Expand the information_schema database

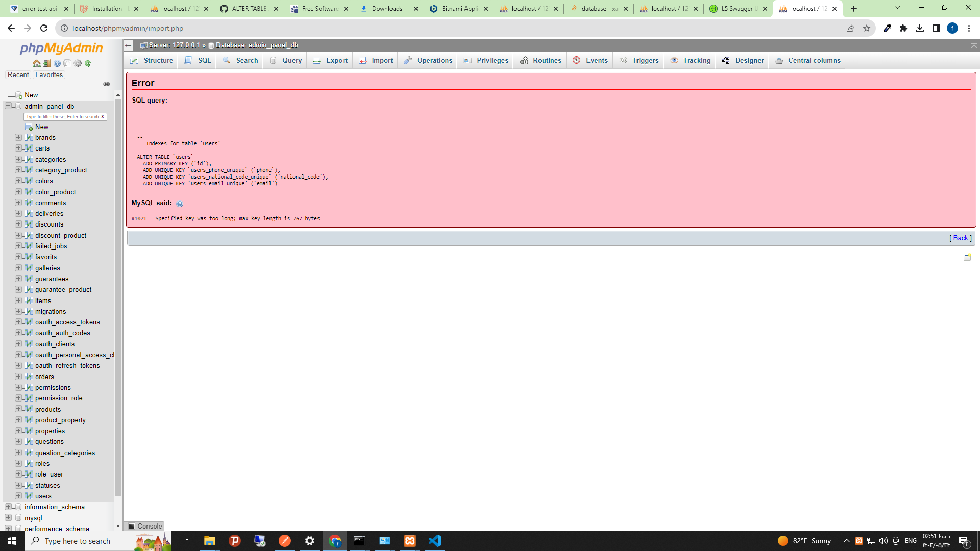(x=8, y=507)
